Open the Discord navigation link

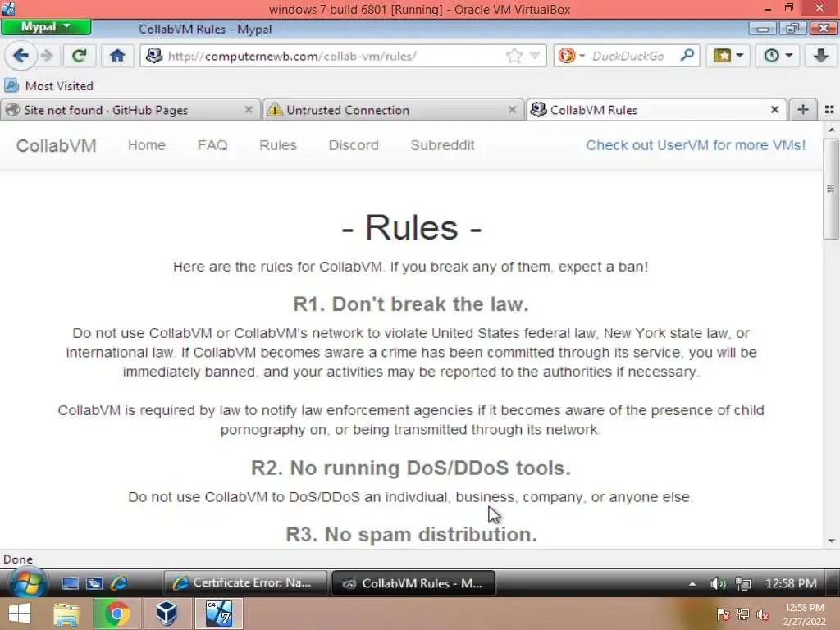pyautogui.click(x=354, y=145)
